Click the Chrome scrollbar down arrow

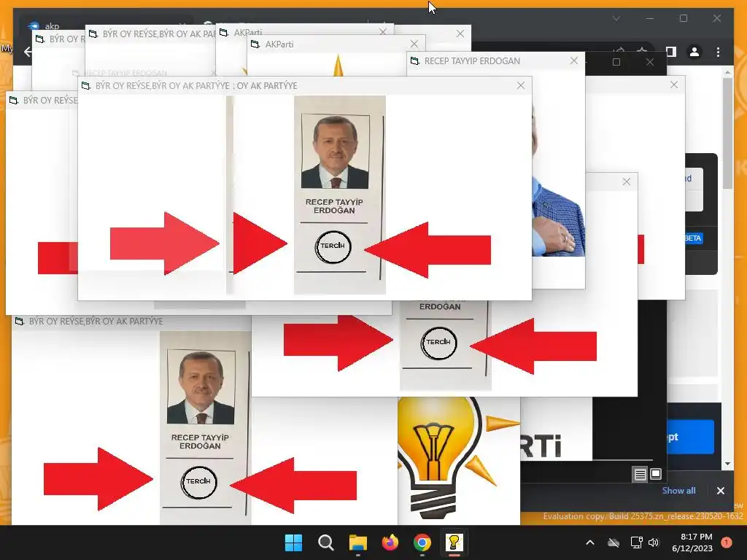point(727,463)
